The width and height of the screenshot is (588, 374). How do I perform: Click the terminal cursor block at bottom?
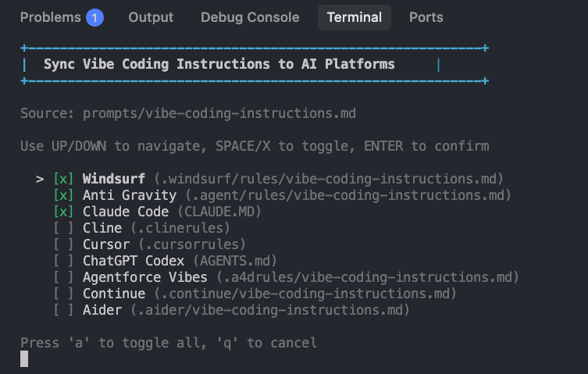pyautogui.click(x=24, y=359)
